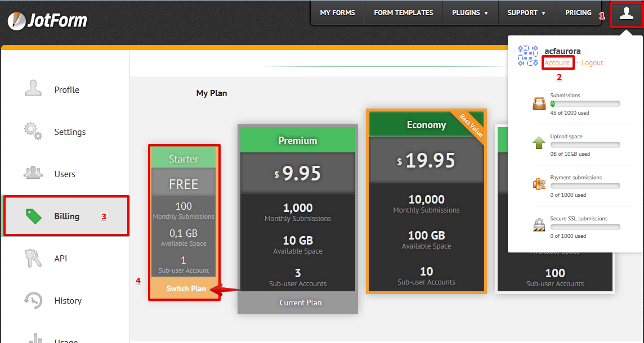The image size is (644, 343).
Task: Click the FREE price on Starter
Action: 184,184
